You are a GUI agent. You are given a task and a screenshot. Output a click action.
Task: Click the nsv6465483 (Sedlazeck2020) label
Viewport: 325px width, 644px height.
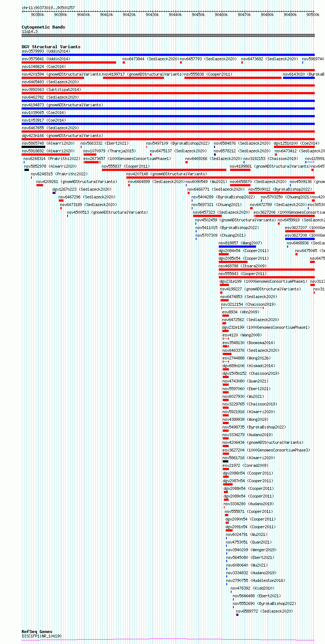pyautogui.click(x=50, y=82)
